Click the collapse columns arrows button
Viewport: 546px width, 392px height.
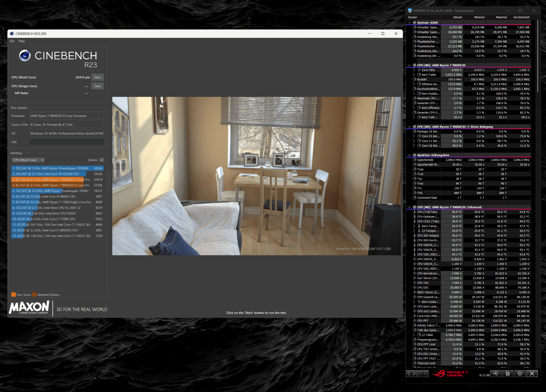[x=423, y=374]
